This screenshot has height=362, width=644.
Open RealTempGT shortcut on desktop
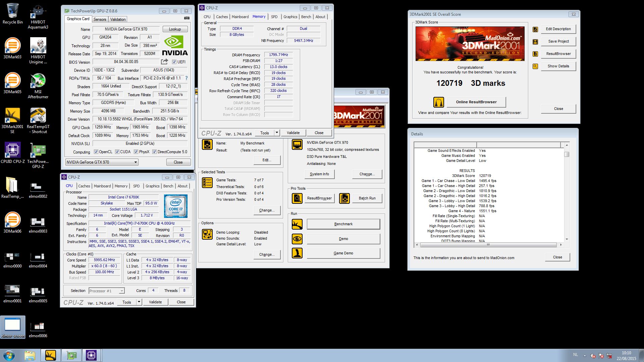click(x=38, y=121)
